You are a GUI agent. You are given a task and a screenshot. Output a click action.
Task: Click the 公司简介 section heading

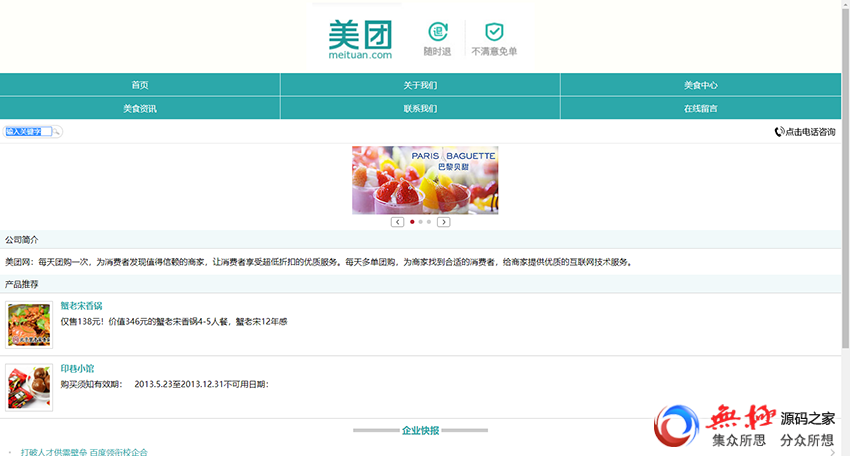[22, 240]
